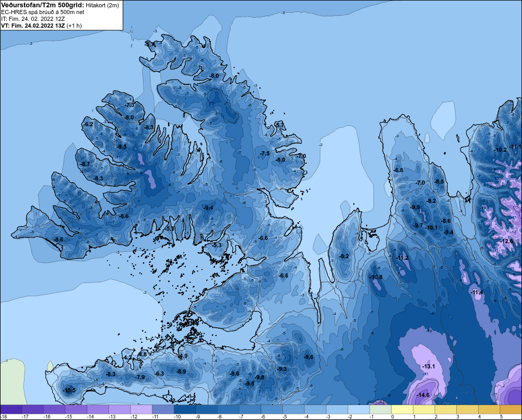This screenshot has height=420, width=522.
Task: Click the legend swatch between -18 and -17
Action: [x=11, y=410]
